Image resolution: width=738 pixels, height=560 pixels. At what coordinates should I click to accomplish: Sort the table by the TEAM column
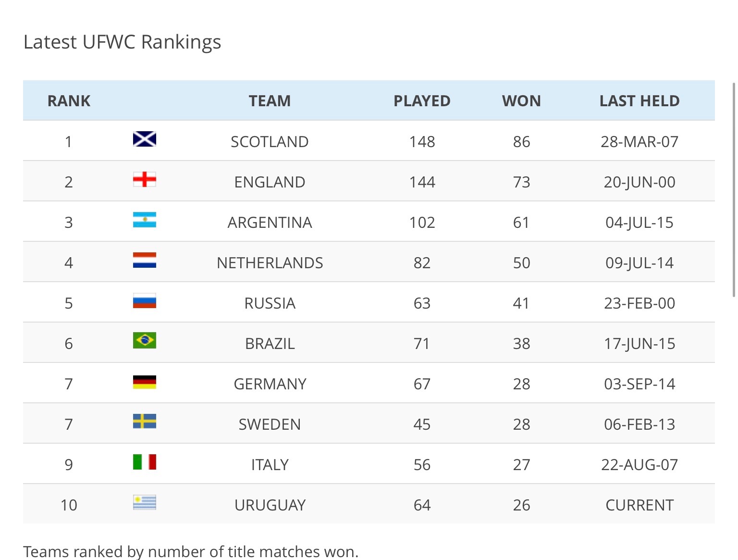(x=270, y=100)
